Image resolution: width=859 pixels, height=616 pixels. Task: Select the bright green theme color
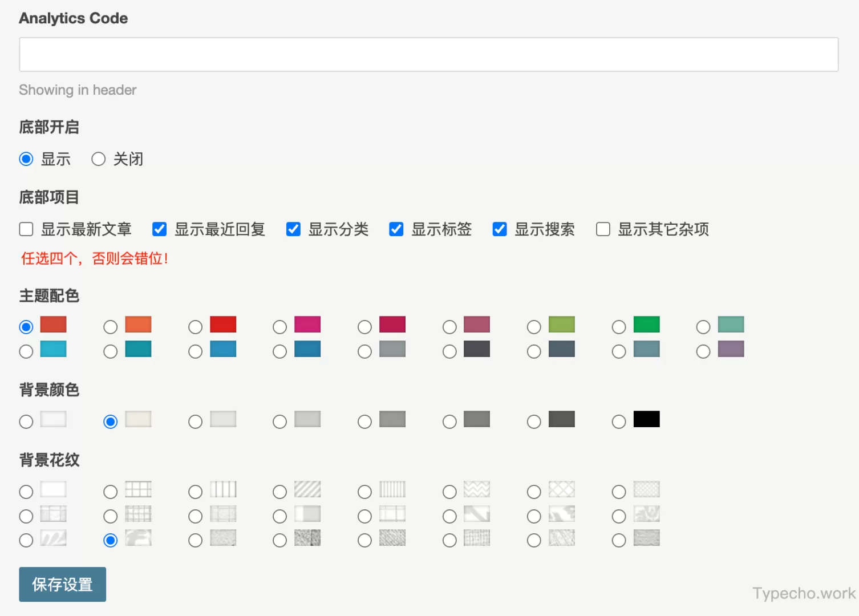point(618,326)
